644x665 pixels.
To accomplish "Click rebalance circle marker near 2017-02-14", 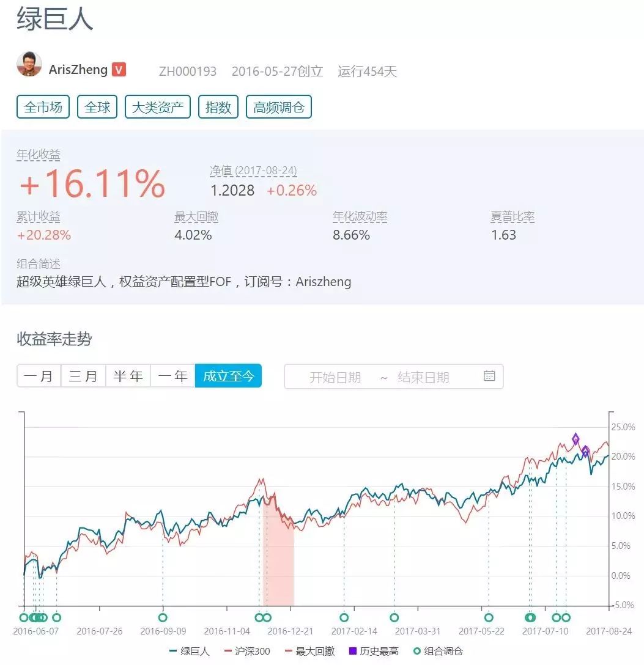I will [344, 617].
